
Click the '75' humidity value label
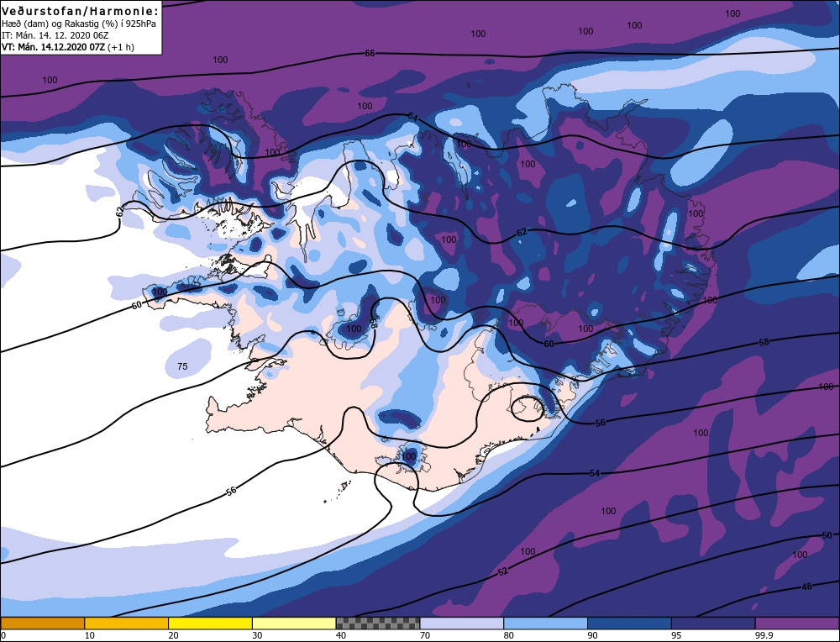[182, 366]
